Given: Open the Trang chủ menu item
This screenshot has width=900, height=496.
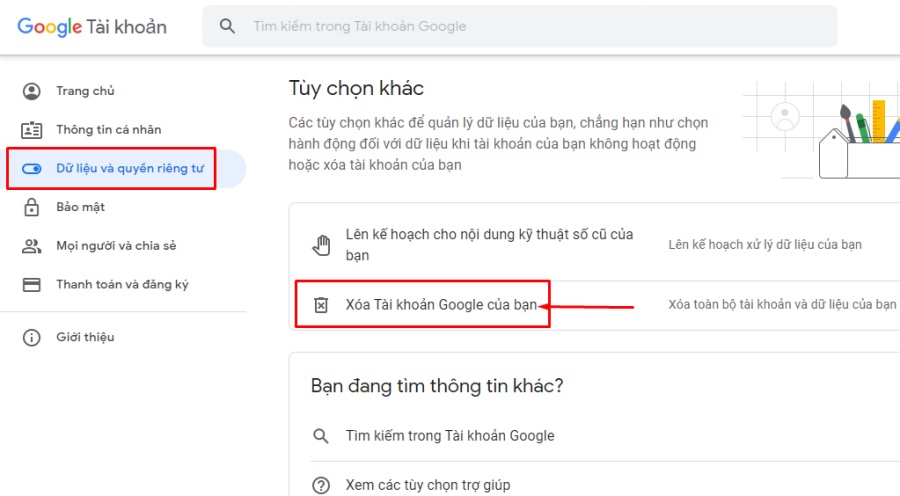Looking at the screenshot, I should click(x=85, y=91).
